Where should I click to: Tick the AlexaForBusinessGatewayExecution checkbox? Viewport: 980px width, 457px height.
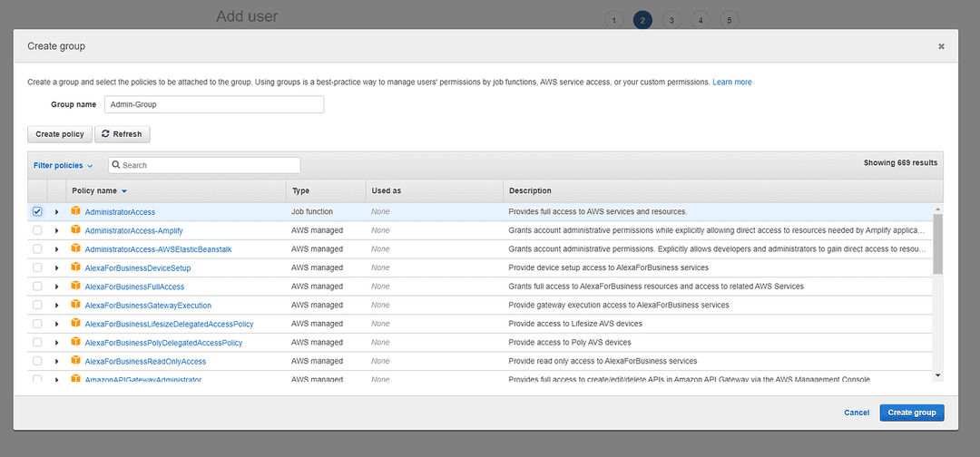(x=37, y=306)
